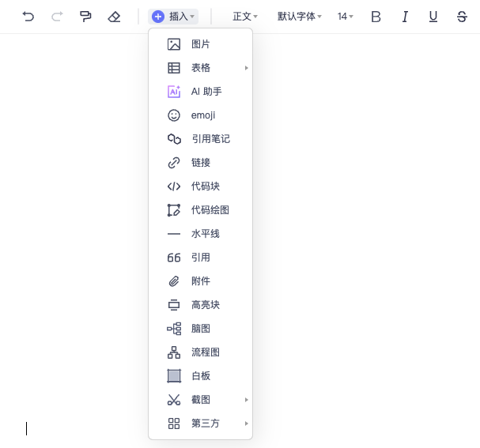Viewport: 480px width, 448px height.
Task: Expand the 表格 submenu arrow
Action: click(x=247, y=68)
